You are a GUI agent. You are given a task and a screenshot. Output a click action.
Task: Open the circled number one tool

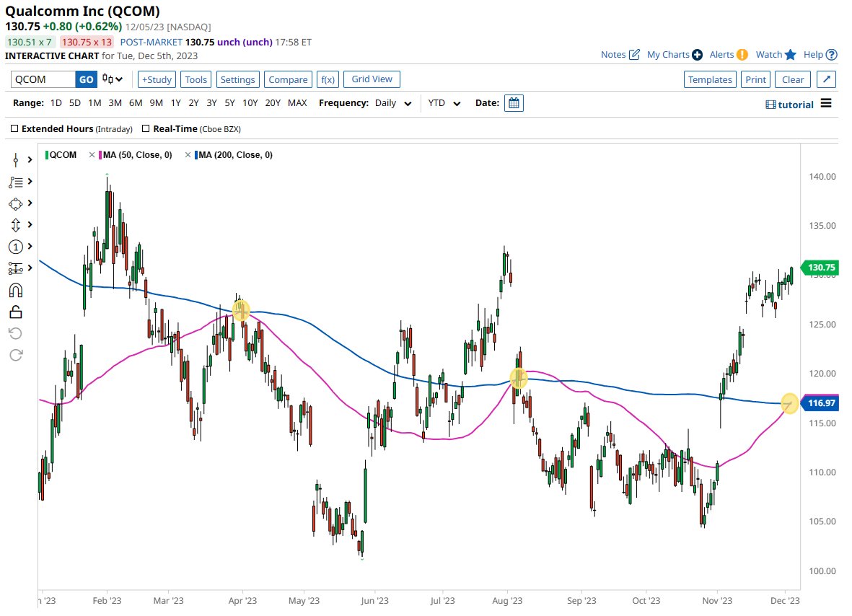pos(16,247)
